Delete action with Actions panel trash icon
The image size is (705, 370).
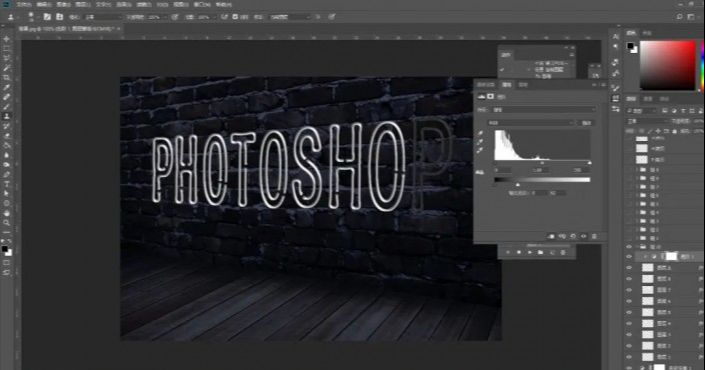562,253
